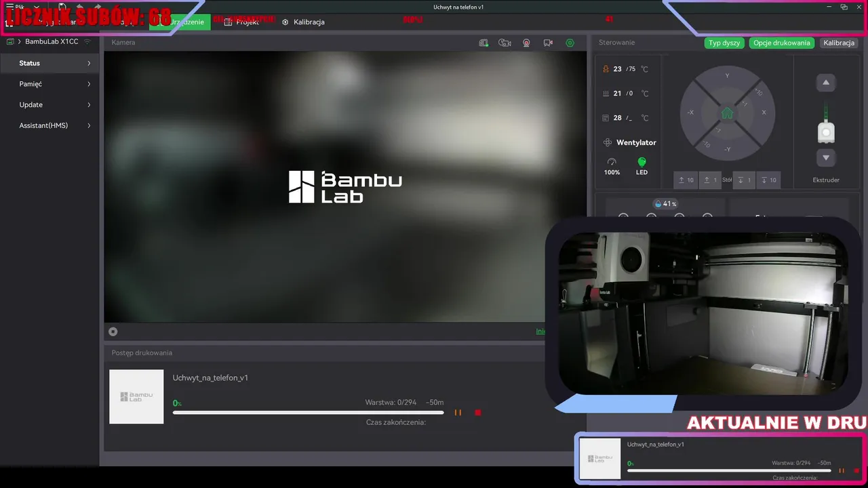Extrude filament with Ekstruder down arrow
This screenshot has height=488, width=868.
coord(826,158)
